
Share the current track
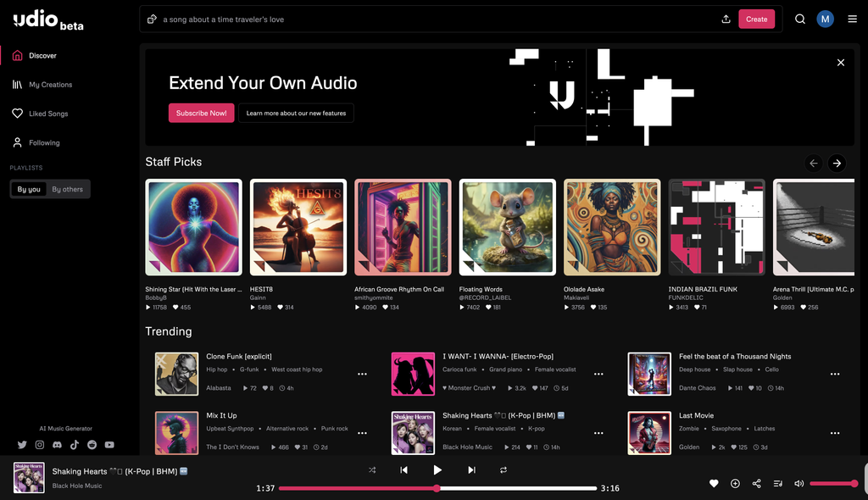[757, 483]
